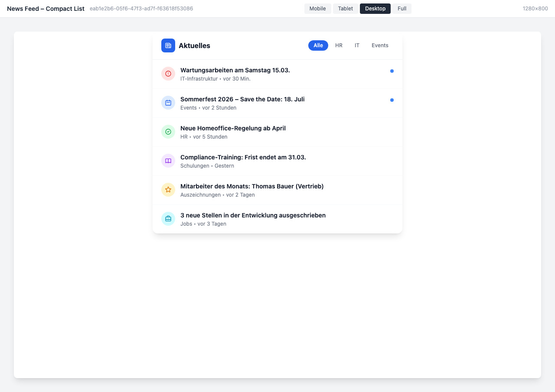Click the star icon for Mitarbeiter des Monats

click(168, 190)
